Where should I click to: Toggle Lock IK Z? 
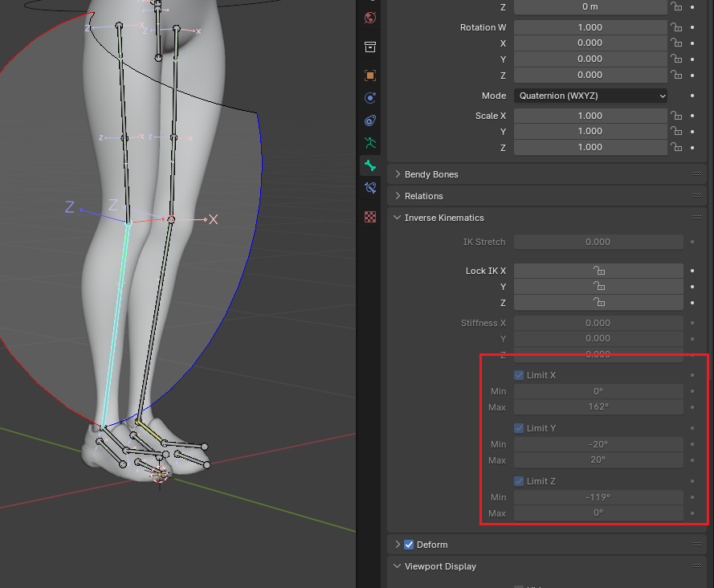point(598,302)
